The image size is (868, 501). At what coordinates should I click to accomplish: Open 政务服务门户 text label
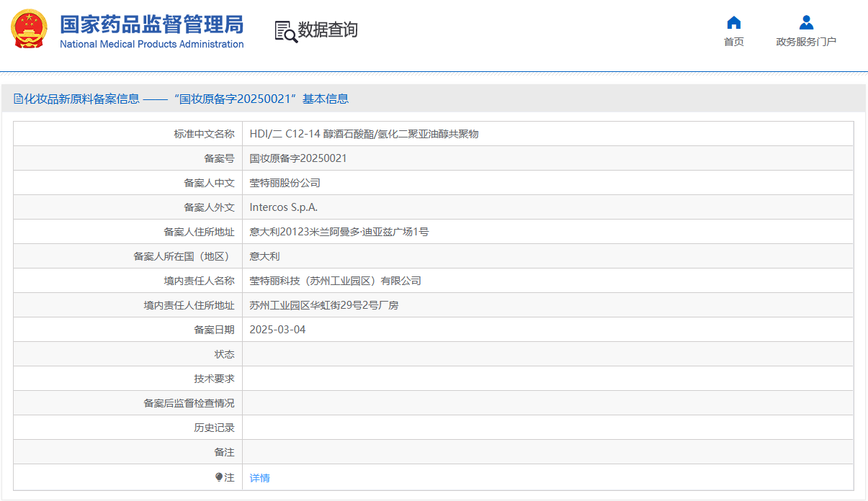pyautogui.click(x=806, y=42)
